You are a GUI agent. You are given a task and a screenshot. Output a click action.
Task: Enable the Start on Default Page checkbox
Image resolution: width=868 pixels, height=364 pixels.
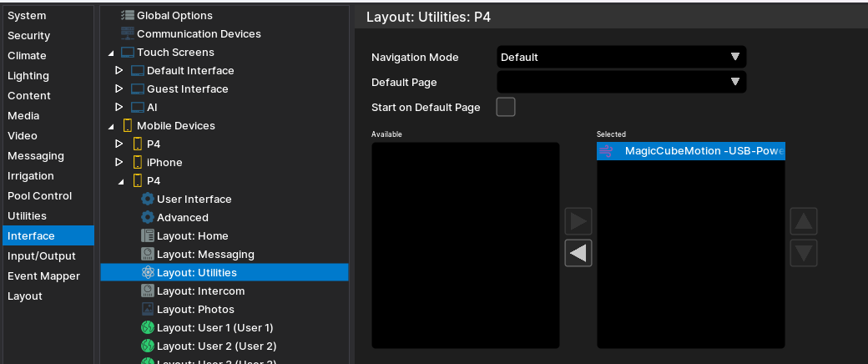(x=506, y=108)
